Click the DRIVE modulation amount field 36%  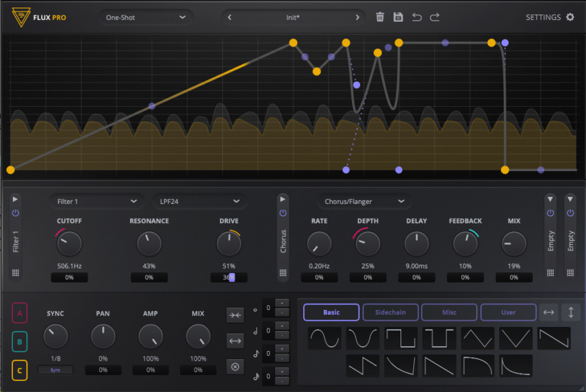[229, 277]
